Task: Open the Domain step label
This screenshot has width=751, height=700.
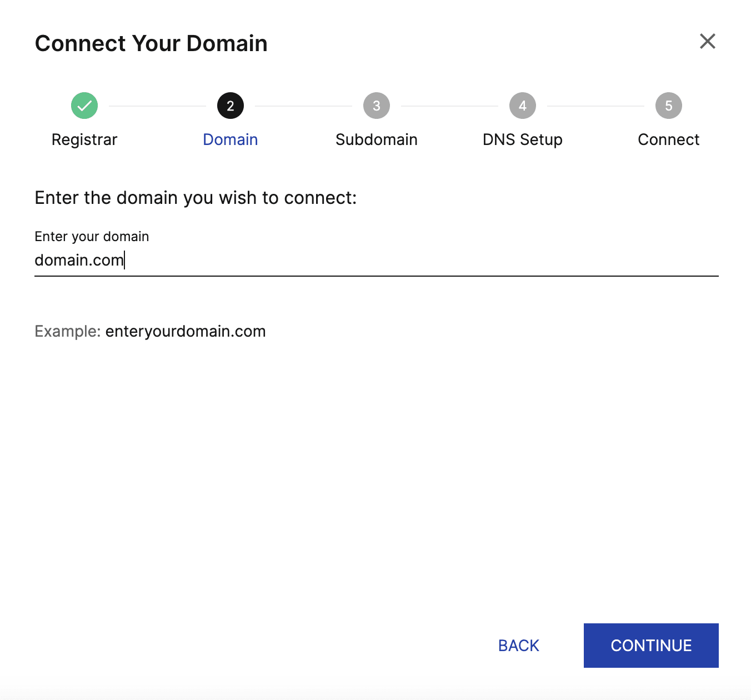Action: 231,139
